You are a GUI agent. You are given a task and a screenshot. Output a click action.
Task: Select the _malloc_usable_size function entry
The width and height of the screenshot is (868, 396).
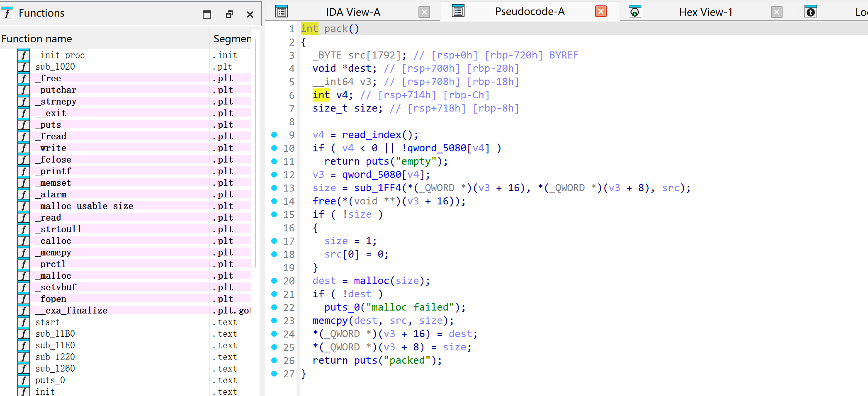point(126,206)
